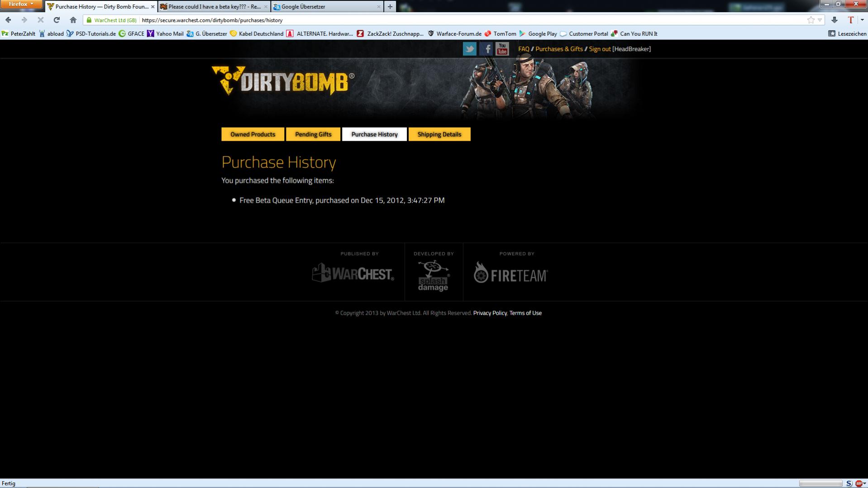
Task: Click the Sign out link
Action: (x=600, y=49)
